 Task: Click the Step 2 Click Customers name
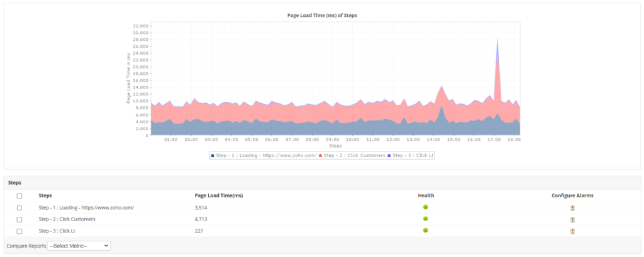pyautogui.click(x=67, y=219)
